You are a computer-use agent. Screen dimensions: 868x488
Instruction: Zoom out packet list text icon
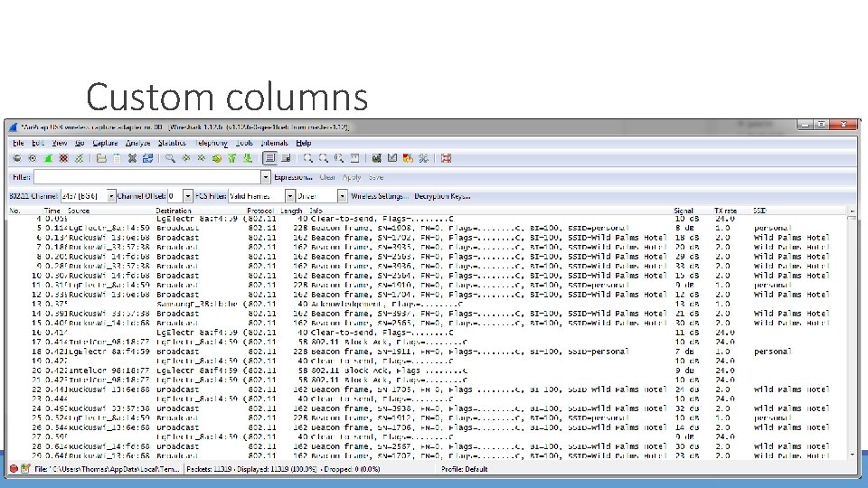pos(324,158)
